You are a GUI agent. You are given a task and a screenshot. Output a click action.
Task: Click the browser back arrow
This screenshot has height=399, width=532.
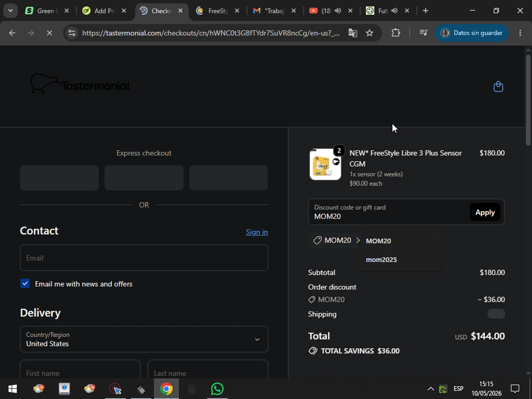[12, 33]
